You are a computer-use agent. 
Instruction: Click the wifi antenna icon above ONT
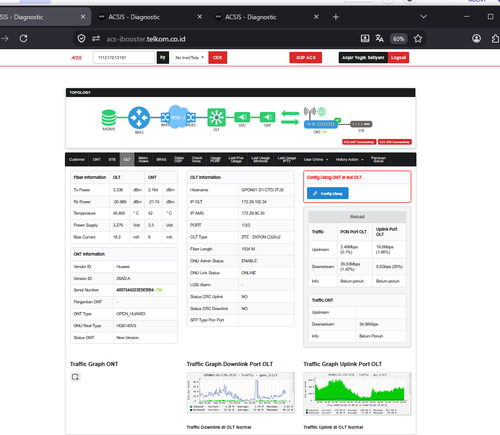pos(310,113)
